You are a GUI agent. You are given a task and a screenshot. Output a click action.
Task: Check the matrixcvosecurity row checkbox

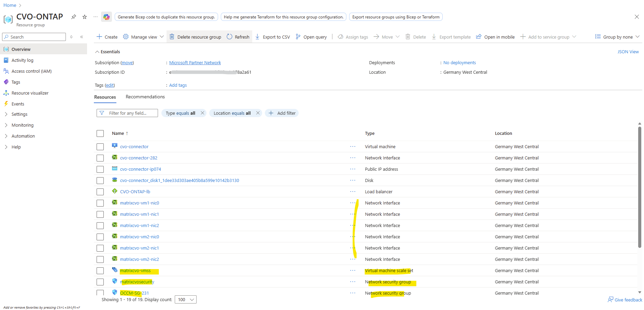point(100,282)
